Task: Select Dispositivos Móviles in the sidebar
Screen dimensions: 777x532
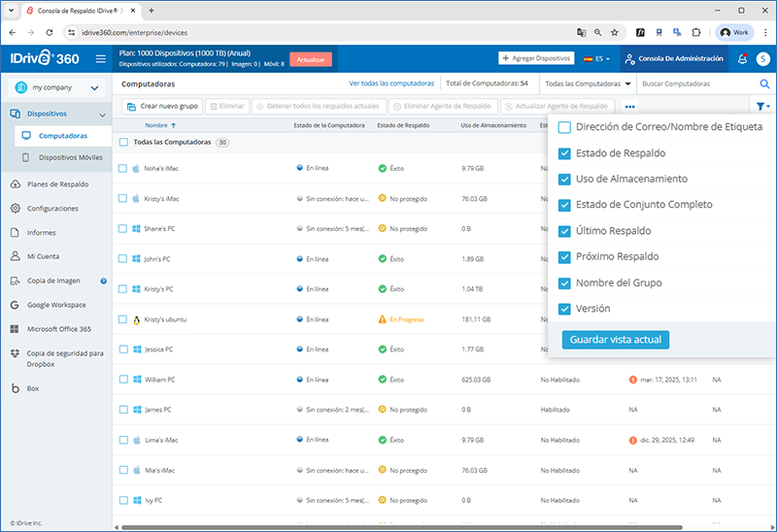Action: coord(72,157)
